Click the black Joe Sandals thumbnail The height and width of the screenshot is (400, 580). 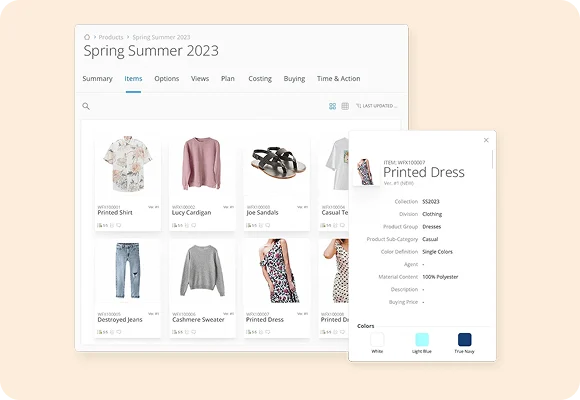(279, 162)
